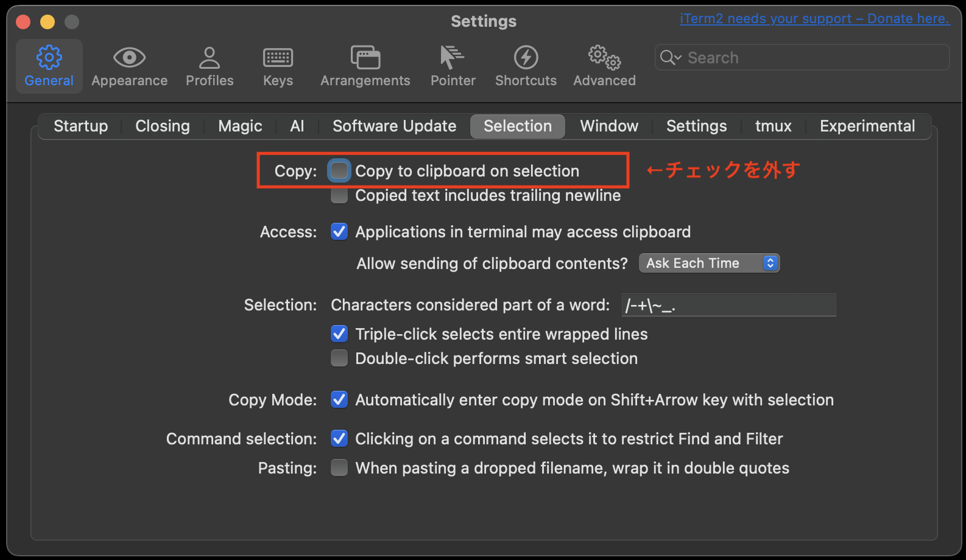The width and height of the screenshot is (966, 560).
Task: Open the Arrangements windows icon
Action: pos(365,58)
